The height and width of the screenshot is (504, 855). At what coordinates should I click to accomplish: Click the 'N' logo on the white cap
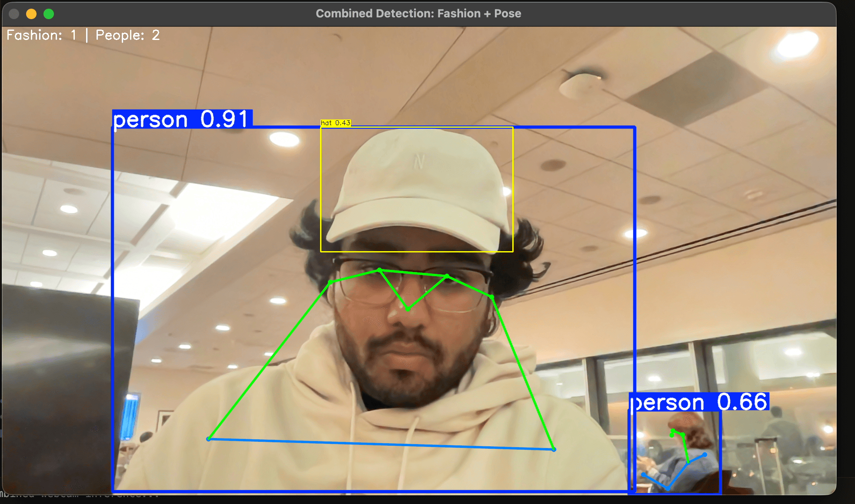[x=418, y=162]
